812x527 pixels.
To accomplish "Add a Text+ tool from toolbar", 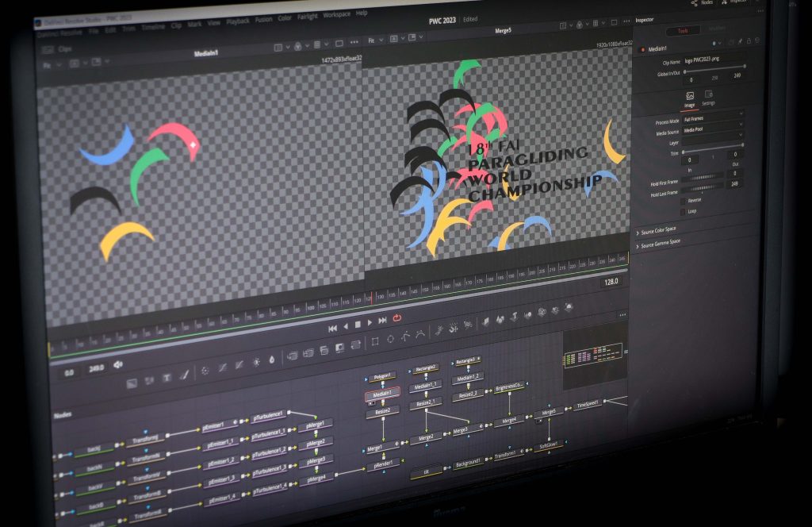I will coord(167,378).
